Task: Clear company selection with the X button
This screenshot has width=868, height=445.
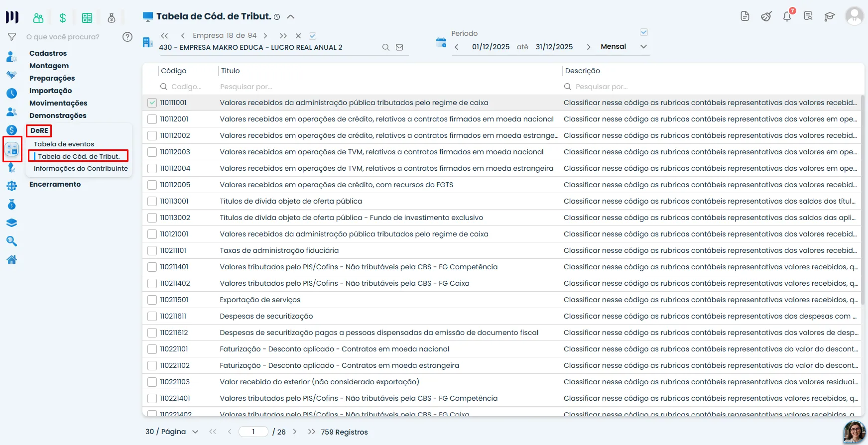Action: point(298,36)
